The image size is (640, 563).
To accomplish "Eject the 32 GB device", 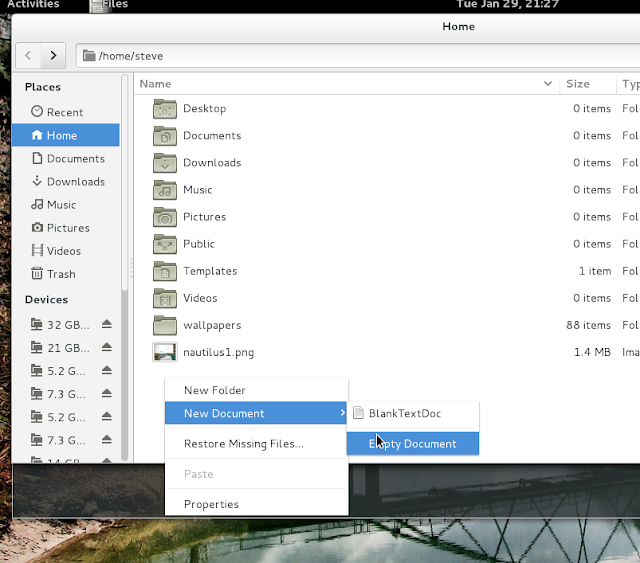I will 107,324.
